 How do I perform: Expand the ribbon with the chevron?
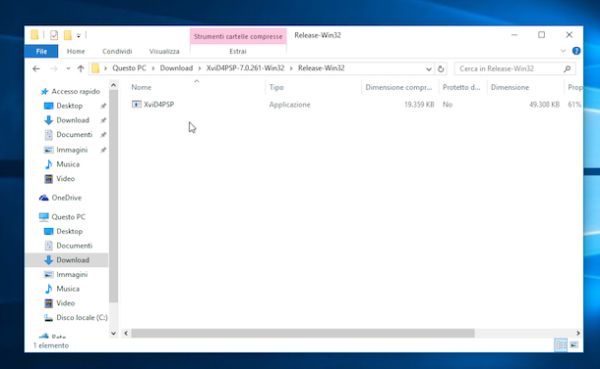(563, 51)
